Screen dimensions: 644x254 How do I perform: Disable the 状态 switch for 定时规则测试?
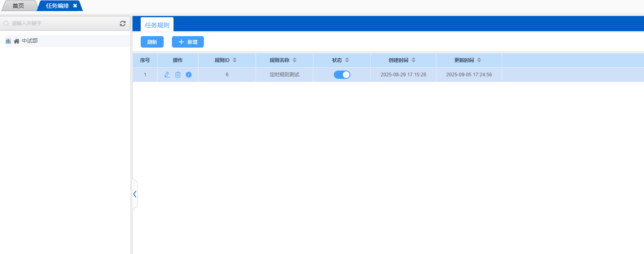pyautogui.click(x=342, y=75)
